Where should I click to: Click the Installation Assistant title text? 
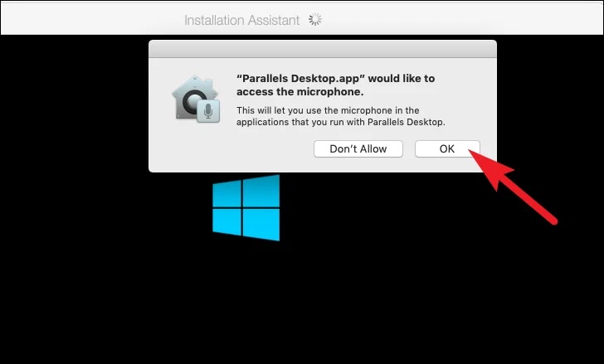coord(241,20)
